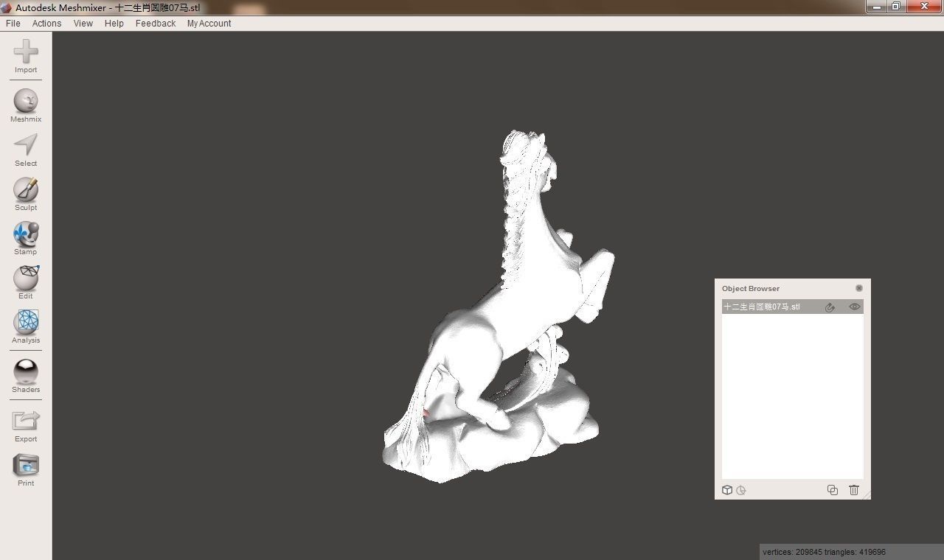Open the File menu

pyautogui.click(x=13, y=24)
